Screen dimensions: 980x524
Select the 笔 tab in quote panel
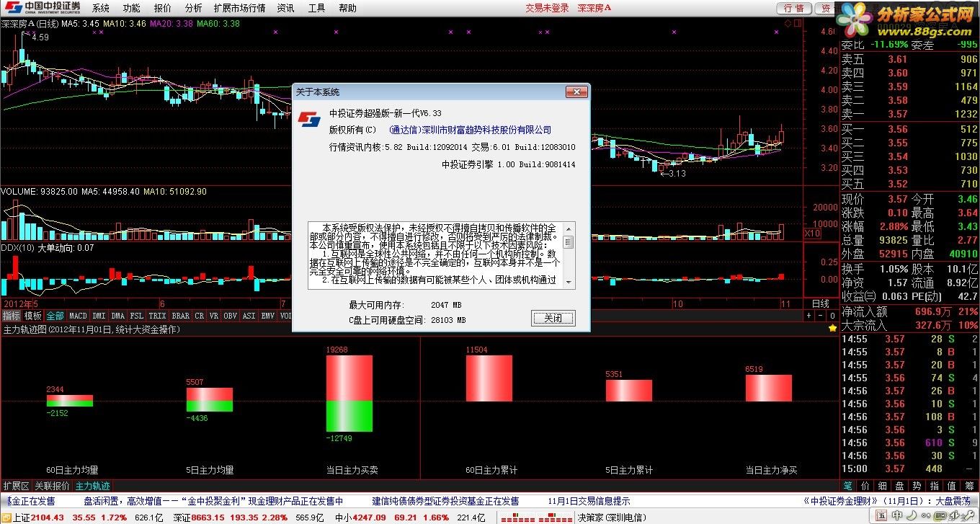click(848, 486)
